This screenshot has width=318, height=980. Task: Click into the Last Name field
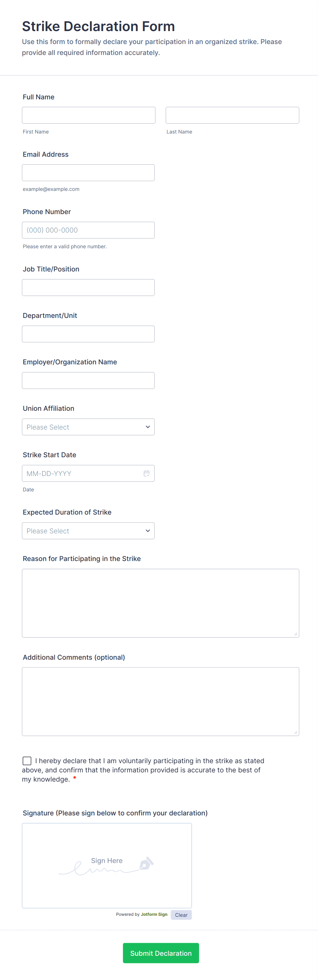tap(232, 115)
